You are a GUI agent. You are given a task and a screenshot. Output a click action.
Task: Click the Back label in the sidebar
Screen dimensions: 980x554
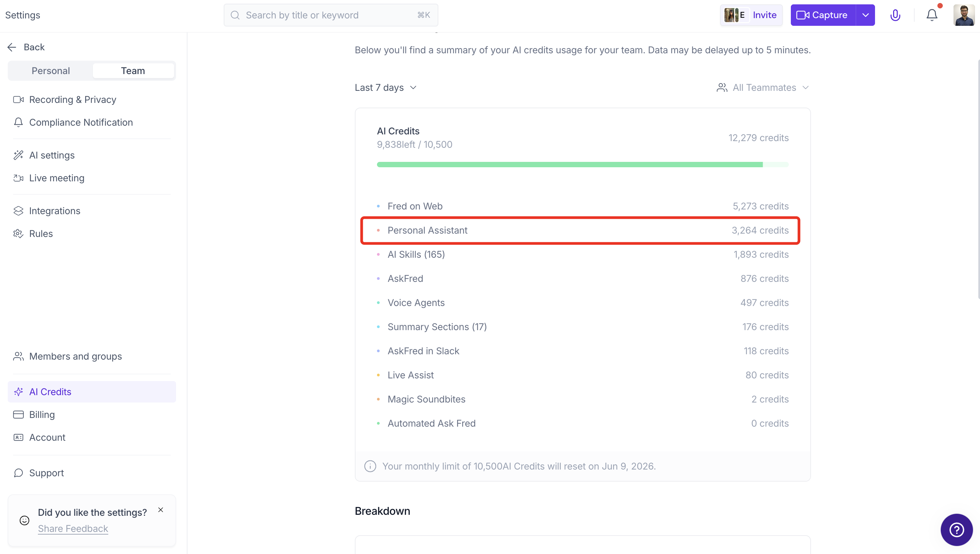(34, 47)
